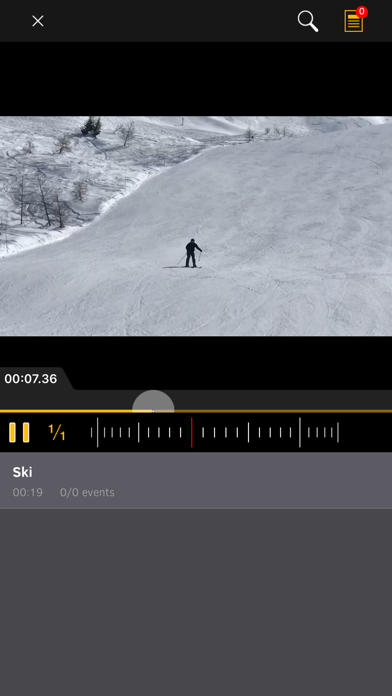The image size is (392, 696).
Task: Tap the 00:19 clip duration
Action: (x=28, y=492)
